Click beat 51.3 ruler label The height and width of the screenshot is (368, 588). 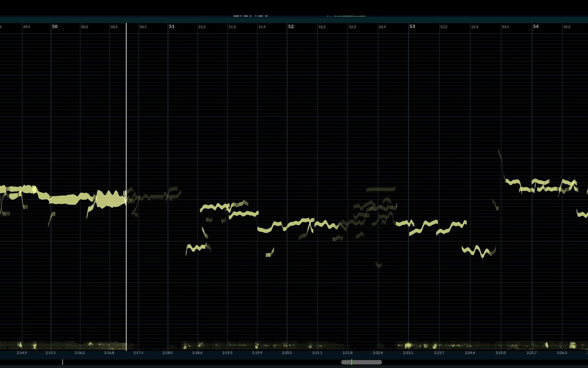click(x=232, y=27)
